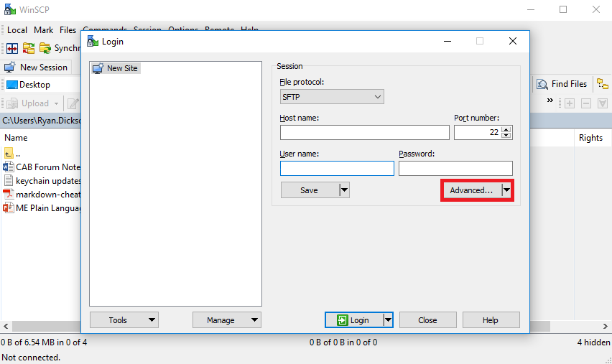Click the Close button in Login dialog
612x364 pixels.
pos(428,320)
